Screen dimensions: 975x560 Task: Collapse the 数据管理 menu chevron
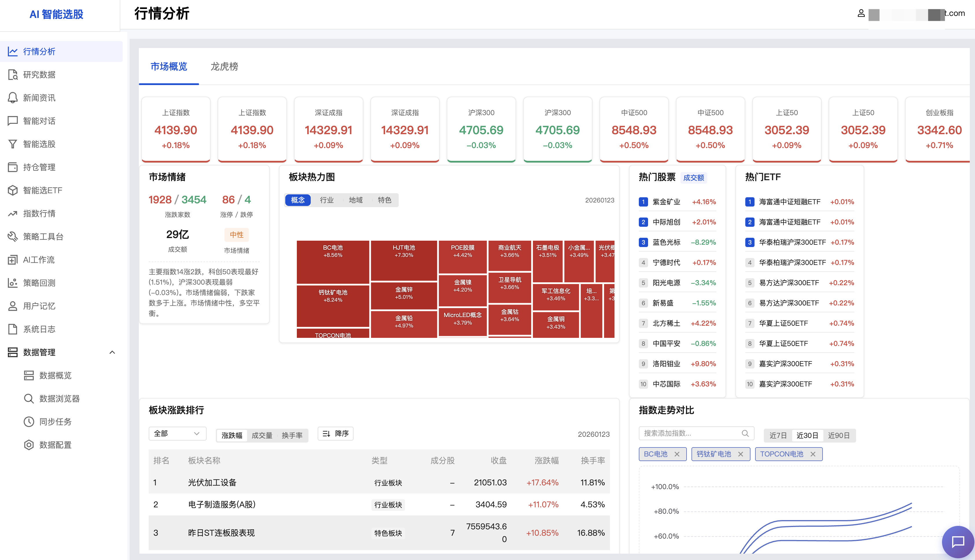(x=112, y=352)
